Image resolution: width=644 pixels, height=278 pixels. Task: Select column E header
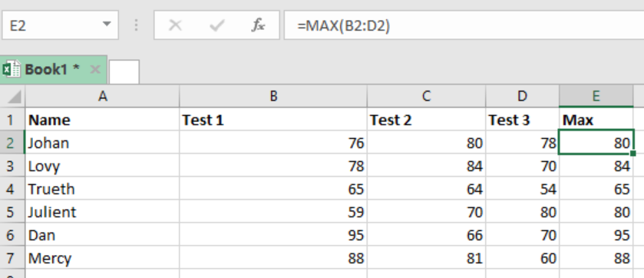pyautogui.click(x=596, y=96)
